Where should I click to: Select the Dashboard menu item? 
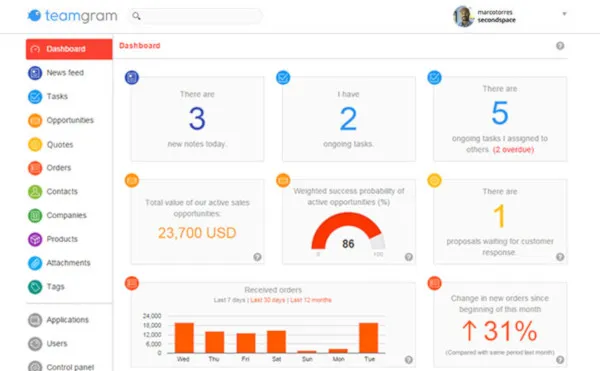69,49
